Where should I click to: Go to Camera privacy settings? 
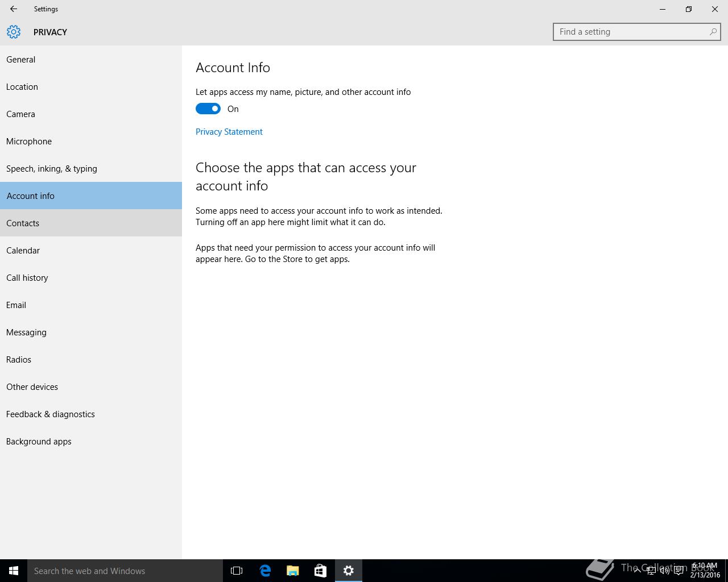click(x=20, y=114)
